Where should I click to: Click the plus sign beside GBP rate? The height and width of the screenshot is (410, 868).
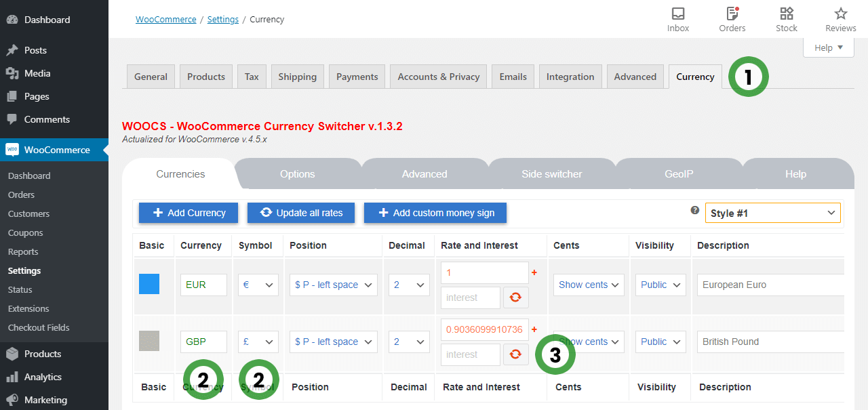coord(534,329)
